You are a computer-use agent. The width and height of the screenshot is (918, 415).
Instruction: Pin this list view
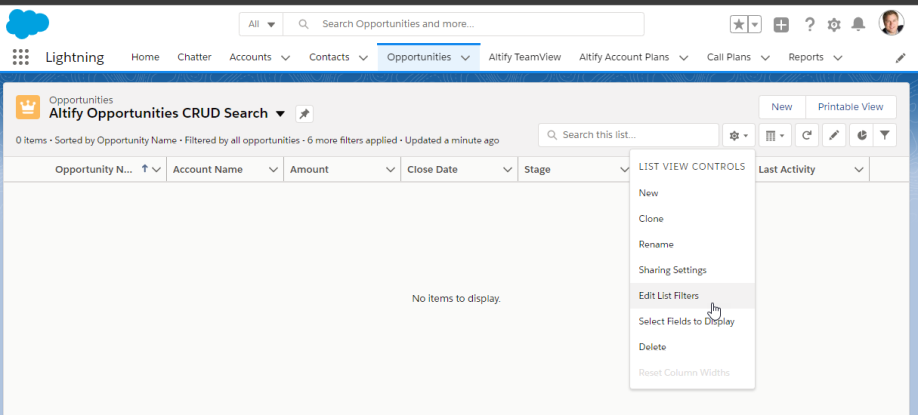[x=304, y=114]
